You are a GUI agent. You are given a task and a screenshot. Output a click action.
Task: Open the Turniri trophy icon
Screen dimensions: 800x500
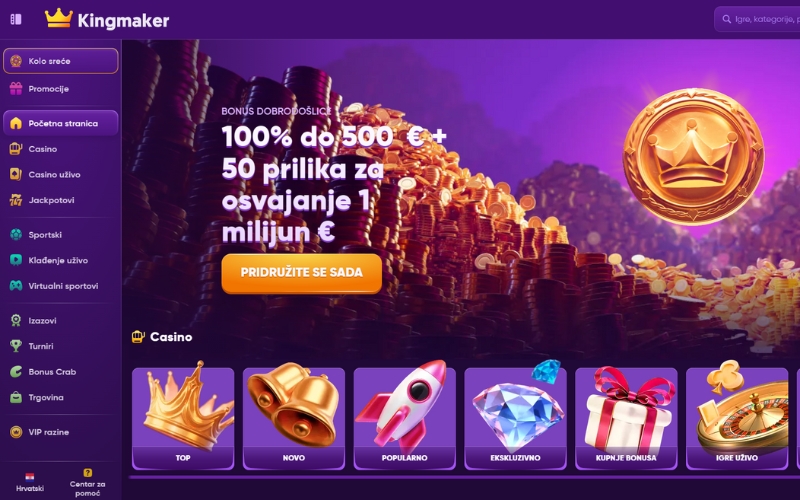16,346
